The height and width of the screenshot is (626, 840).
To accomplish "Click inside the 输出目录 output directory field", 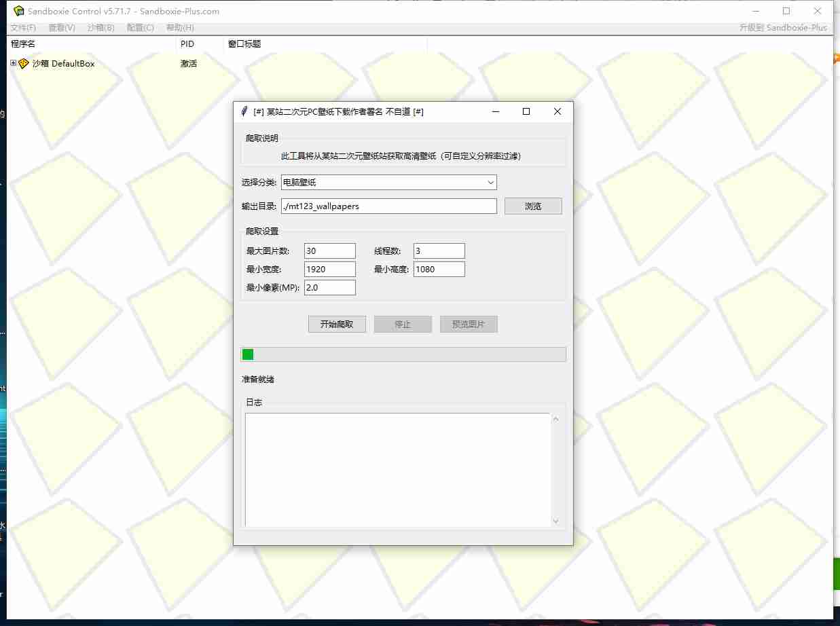I will [387, 206].
